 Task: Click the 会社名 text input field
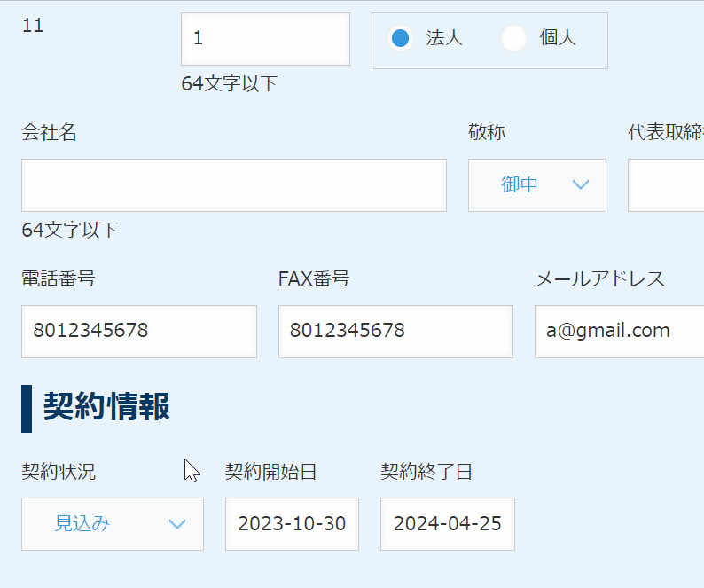pos(234,185)
